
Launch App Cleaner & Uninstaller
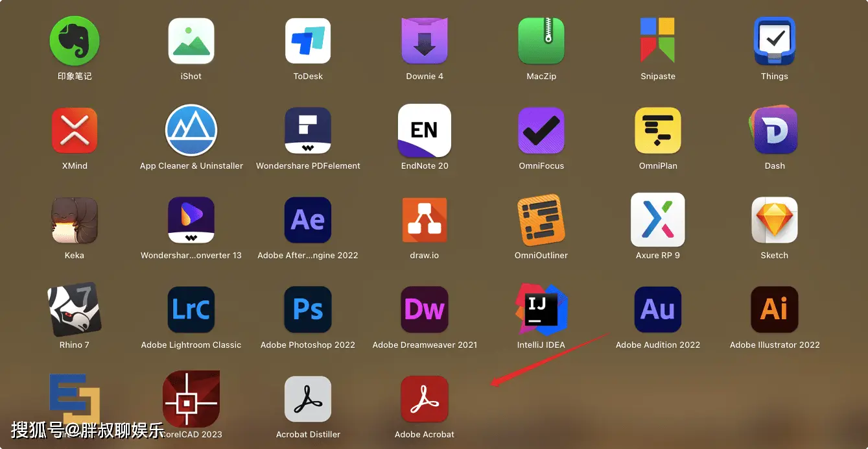[191, 130]
